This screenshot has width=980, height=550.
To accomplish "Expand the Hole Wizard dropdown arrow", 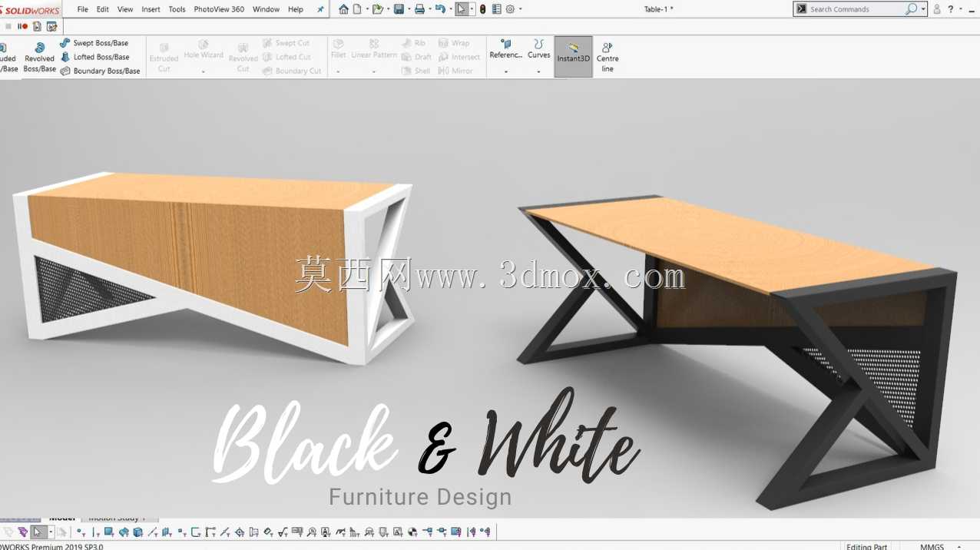I will [x=204, y=72].
